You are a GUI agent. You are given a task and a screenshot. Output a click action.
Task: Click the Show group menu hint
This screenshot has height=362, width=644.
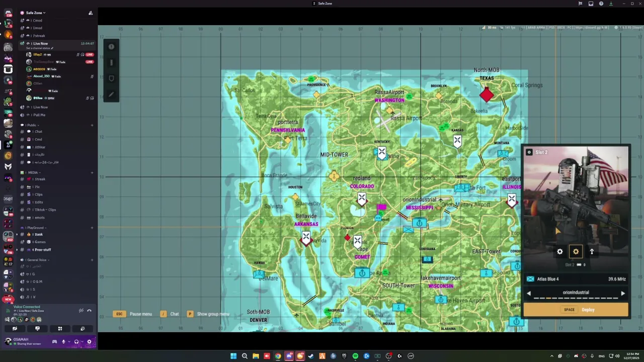coord(208,314)
